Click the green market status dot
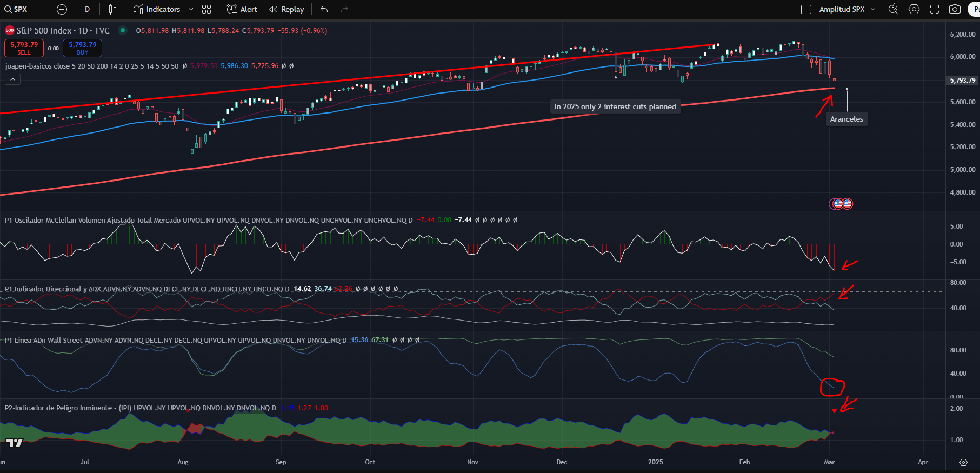The image size is (980, 473). [123, 30]
